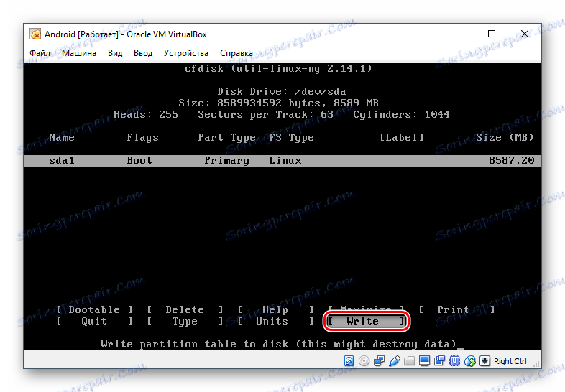
Task: Click the USB devices status icon
Action: [x=394, y=360]
